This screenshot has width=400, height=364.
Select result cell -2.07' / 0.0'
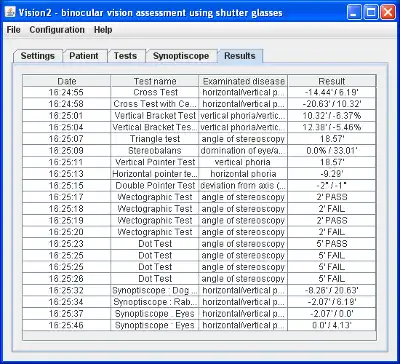pos(332,314)
